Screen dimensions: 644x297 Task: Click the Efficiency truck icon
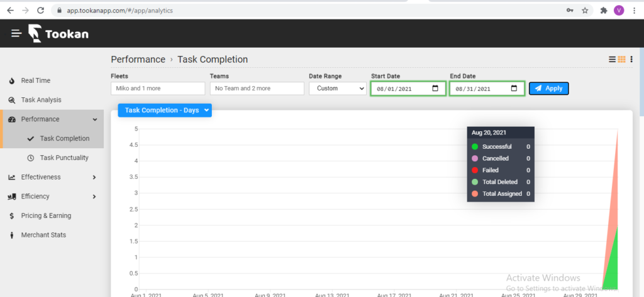coord(12,197)
